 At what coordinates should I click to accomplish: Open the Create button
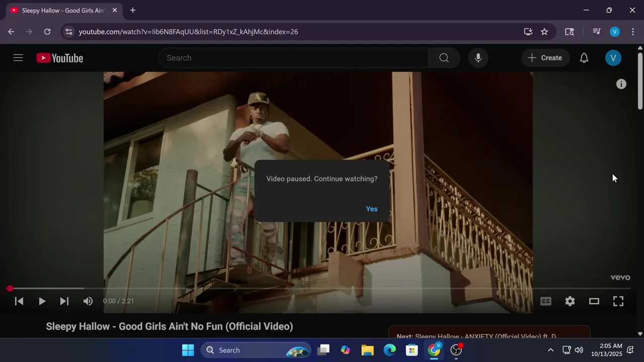(545, 58)
